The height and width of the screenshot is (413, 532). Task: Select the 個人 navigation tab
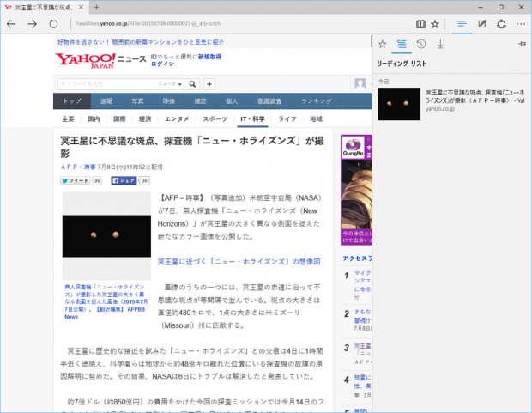(232, 101)
